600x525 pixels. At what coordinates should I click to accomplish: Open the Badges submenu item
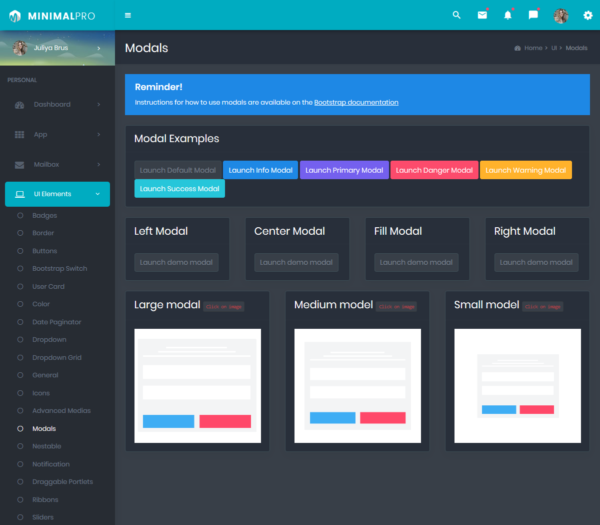coord(44,215)
